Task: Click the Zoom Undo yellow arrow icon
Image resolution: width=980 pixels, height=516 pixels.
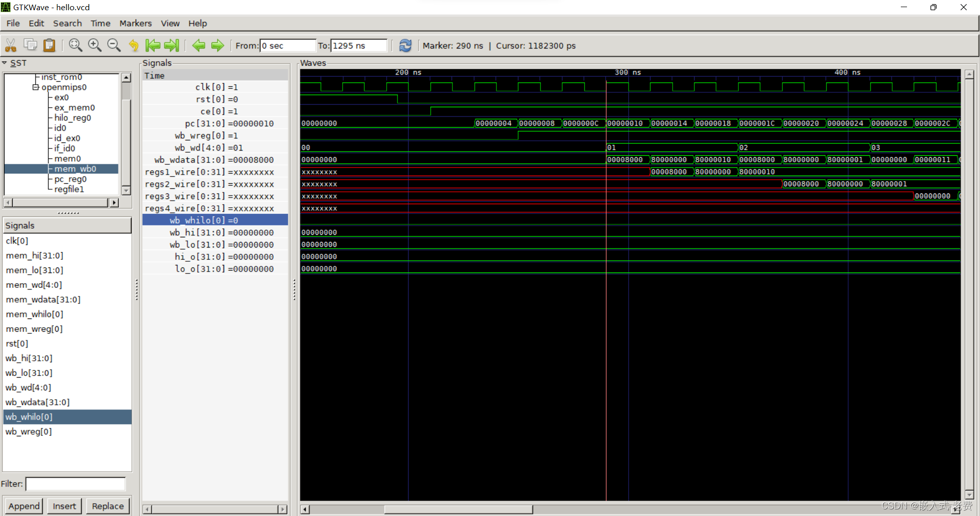Action: (x=134, y=45)
